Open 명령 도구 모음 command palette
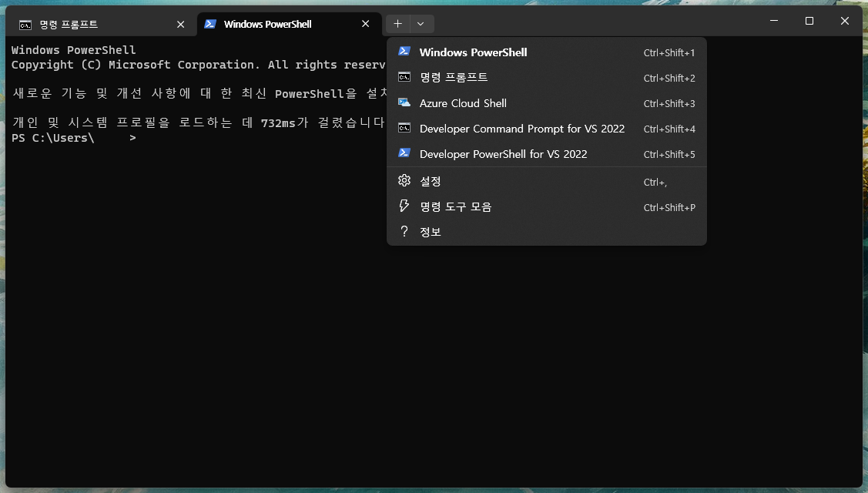Image resolution: width=868 pixels, height=493 pixels. pyautogui.click(x=546, y=206)
